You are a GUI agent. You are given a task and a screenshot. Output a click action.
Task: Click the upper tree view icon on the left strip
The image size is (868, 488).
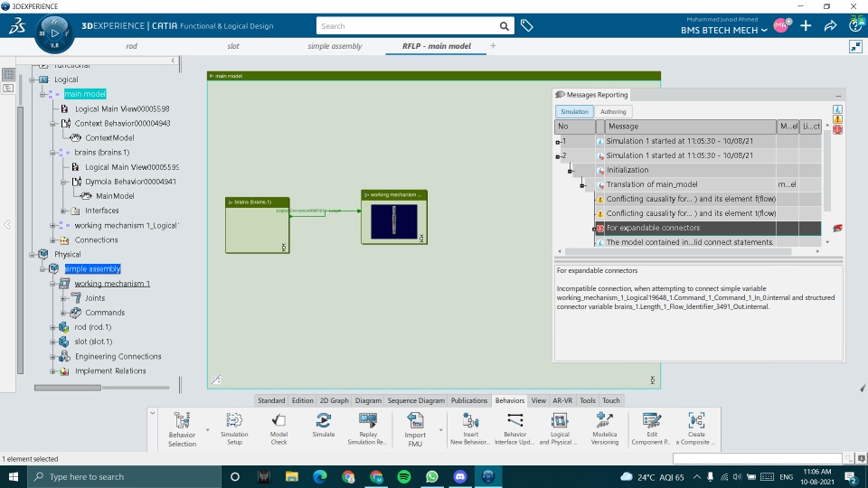pyautogui.click(x=8, y=74)
